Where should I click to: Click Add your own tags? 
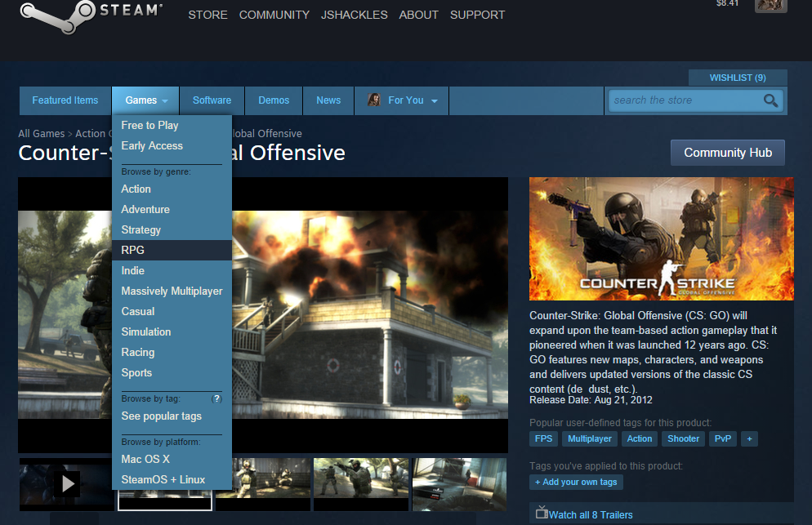pyautogui.click(x=576, y=482)
